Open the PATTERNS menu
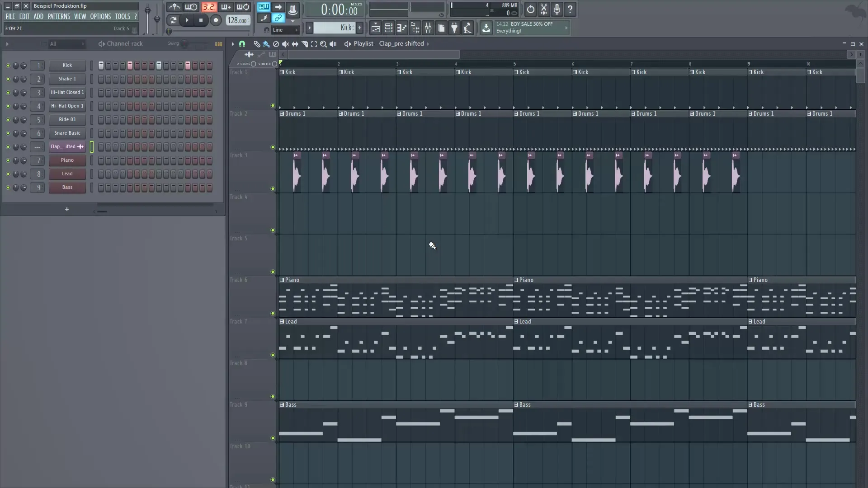Viewport: 868px width, 488px height. point(59,16)
